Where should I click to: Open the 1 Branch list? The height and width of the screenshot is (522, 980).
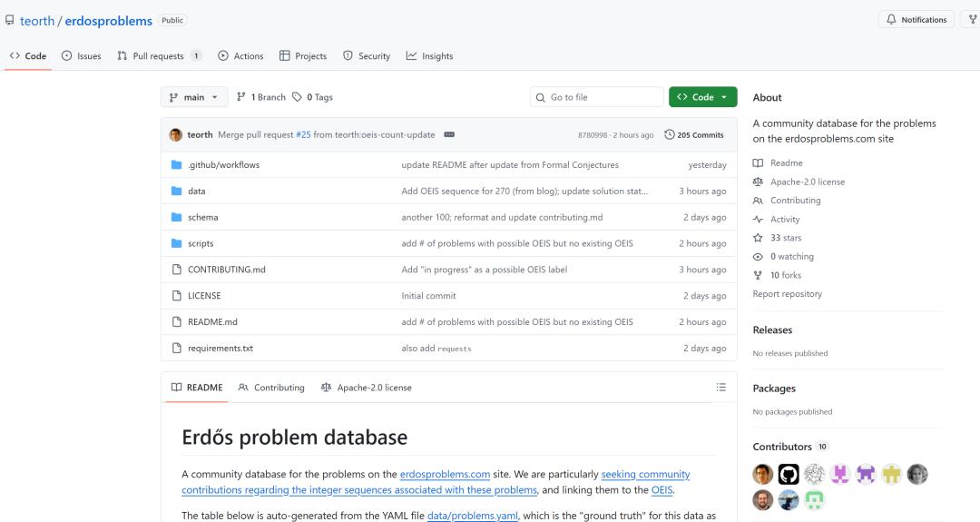point(261,97)
